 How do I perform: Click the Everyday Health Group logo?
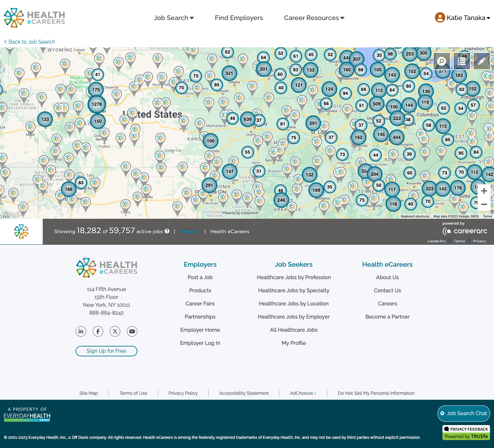[x=27, y=414]
